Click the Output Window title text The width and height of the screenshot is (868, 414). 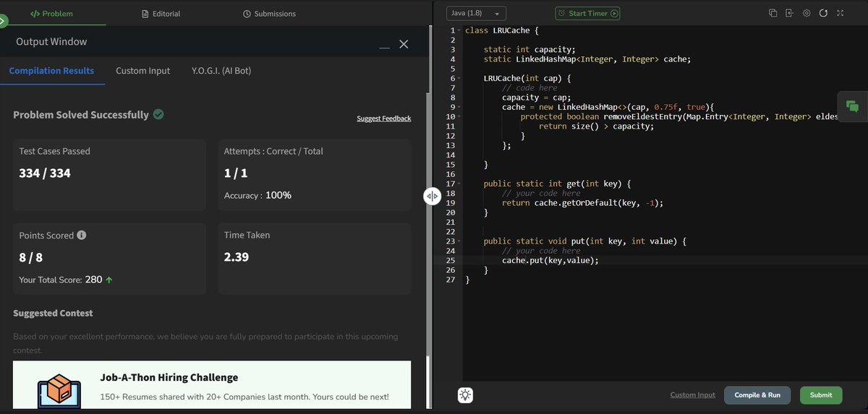pos(51,41)
